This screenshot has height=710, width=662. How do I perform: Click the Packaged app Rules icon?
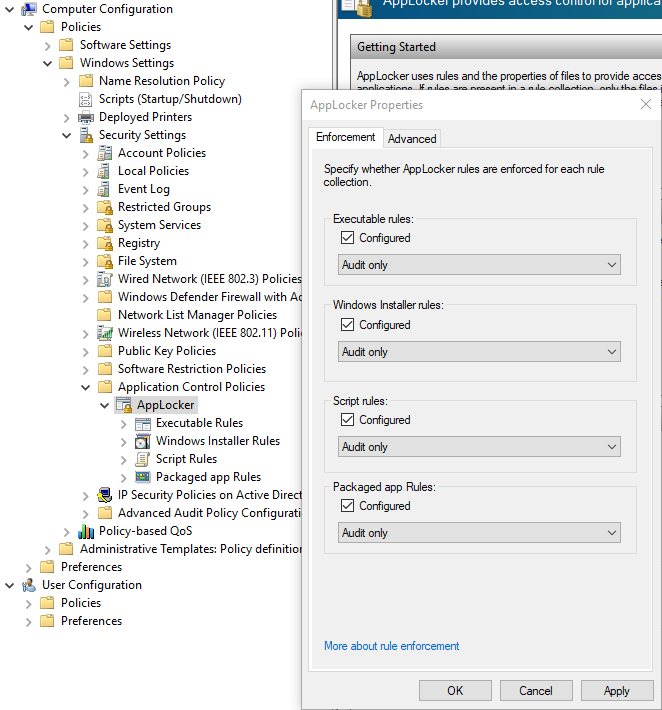[x=143, y=477]
